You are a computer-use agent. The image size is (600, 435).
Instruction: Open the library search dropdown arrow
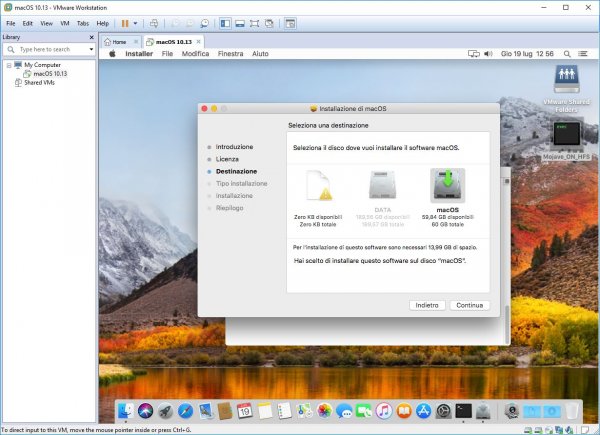(91, 49)
